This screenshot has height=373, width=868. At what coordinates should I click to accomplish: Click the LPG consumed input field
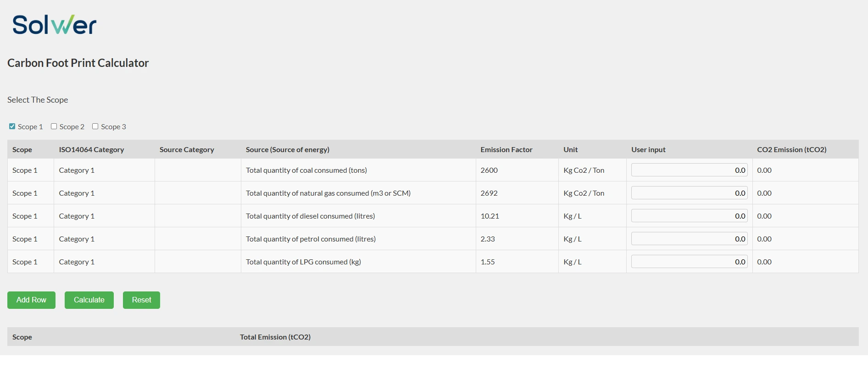(689, 262)
